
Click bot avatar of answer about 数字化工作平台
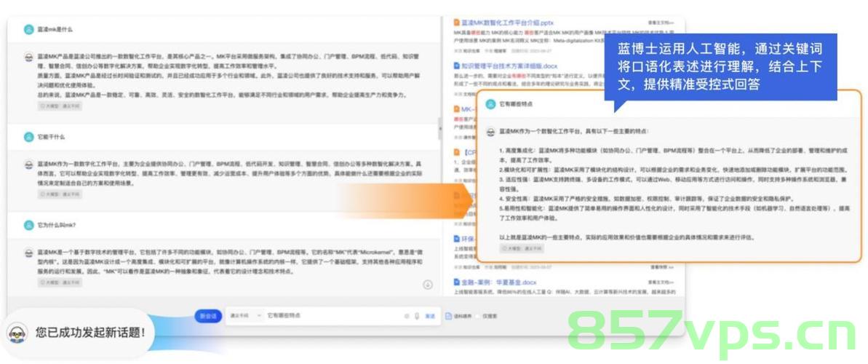29,165
